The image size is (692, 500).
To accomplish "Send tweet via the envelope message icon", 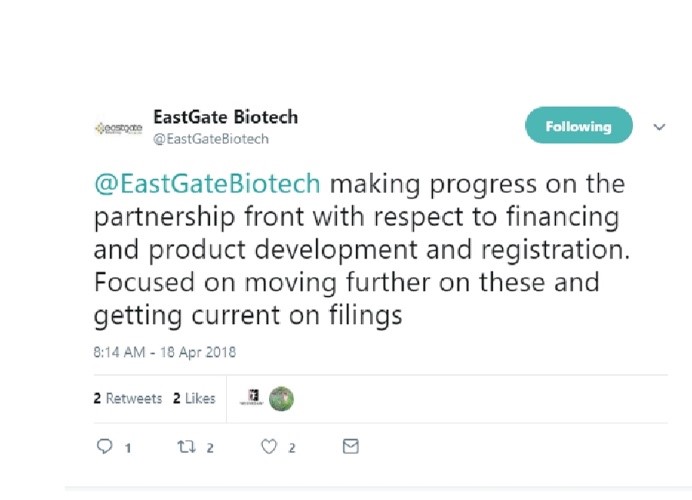I will pyautogui.click(x=350, y=447).
